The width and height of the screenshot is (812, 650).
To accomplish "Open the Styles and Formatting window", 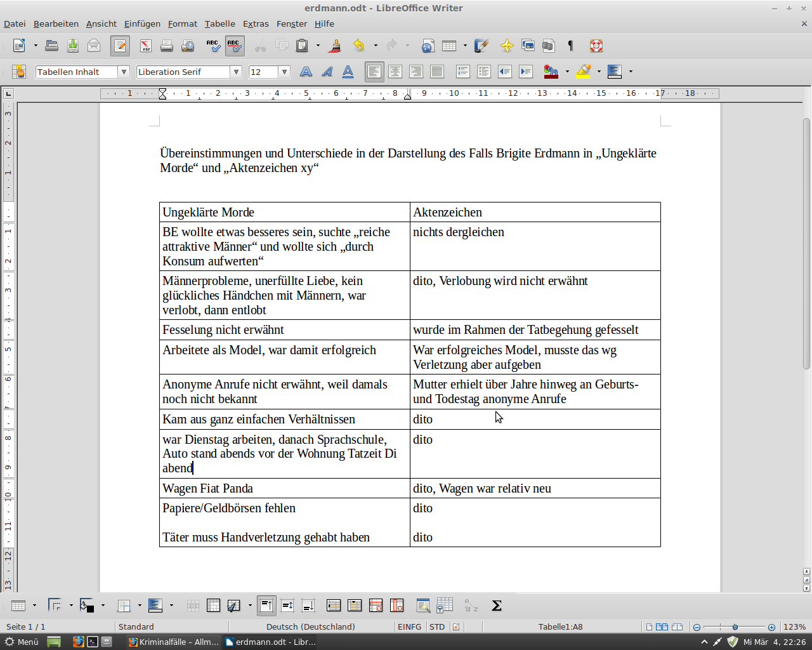I will click(19, 72).
